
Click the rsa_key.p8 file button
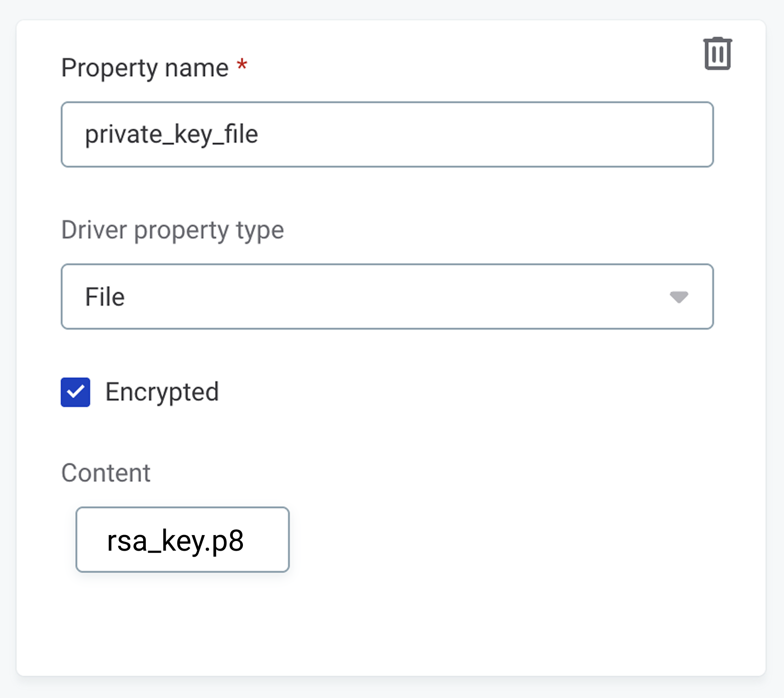click(x=183, y=540)
